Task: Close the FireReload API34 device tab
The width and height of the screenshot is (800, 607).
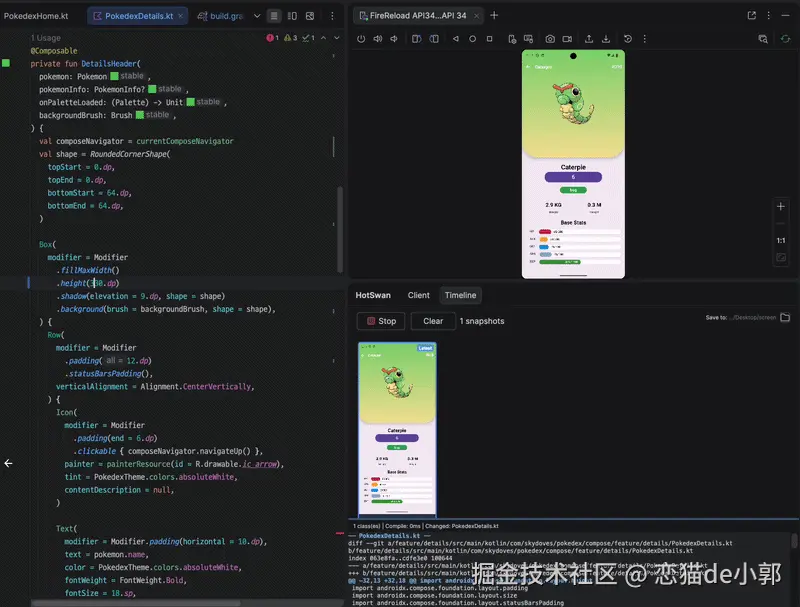Action: click(x=477, y=16)
